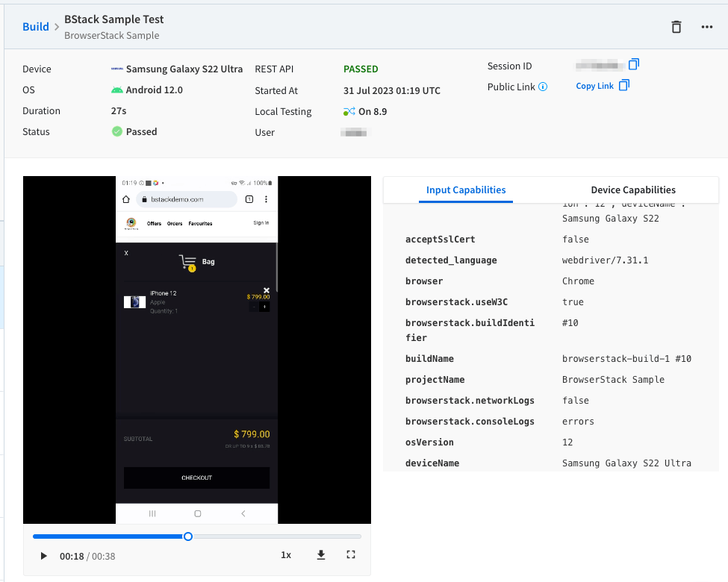Select the Input Capabilities tab
The image size is (728, 582).
click(465, 190)
